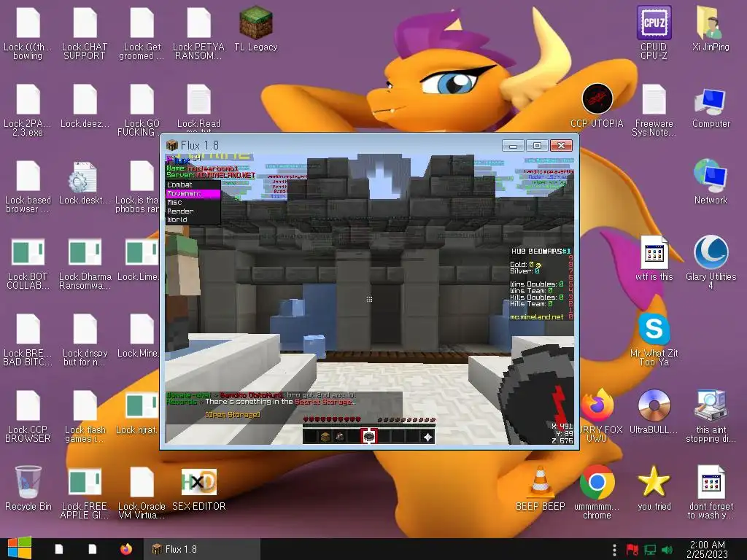
Task: Select the Render category in Flux menu
Action: click(193, 211)
